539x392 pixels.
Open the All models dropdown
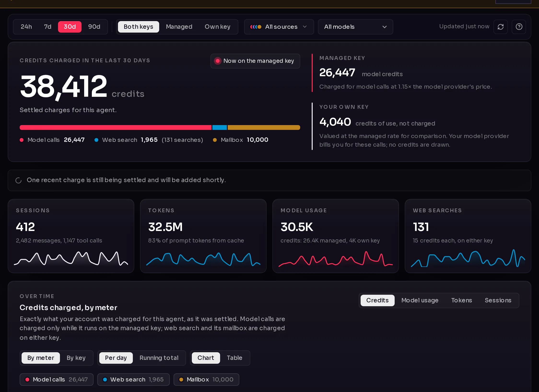point(355,27)
